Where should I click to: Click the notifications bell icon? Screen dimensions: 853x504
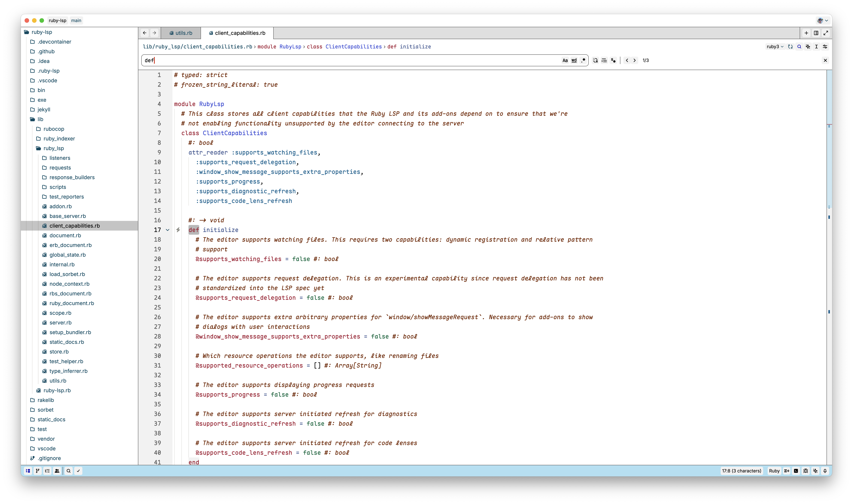825,471
